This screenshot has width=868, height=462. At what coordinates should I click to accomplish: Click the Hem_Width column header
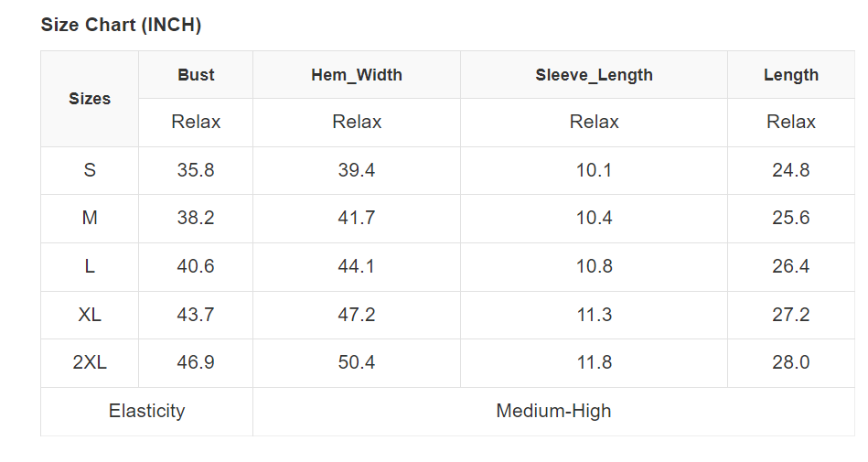click(357, 75)
